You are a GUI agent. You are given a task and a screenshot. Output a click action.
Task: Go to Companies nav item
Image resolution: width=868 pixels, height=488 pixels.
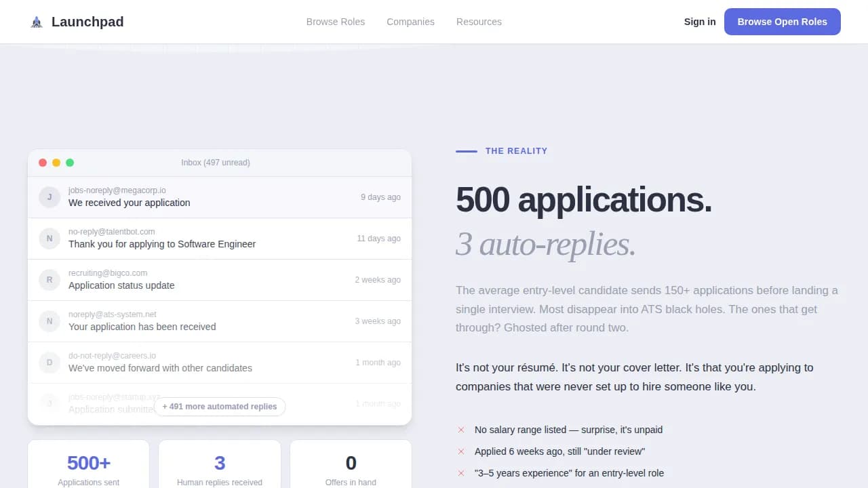[410, 22]
